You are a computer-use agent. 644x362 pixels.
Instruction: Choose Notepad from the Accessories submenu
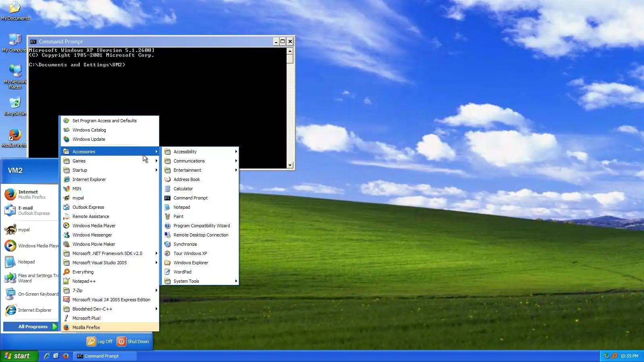(200, 207)
